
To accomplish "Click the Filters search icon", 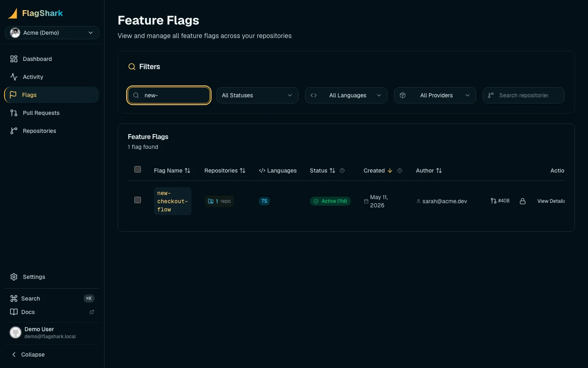I will click(132, 67).
